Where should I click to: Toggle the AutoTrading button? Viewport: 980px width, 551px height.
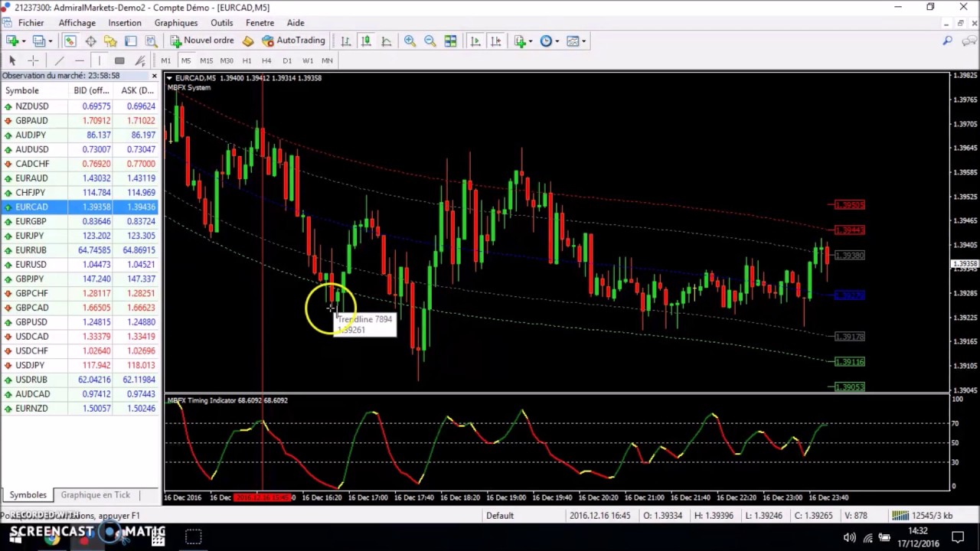click(x=293, y=41)
